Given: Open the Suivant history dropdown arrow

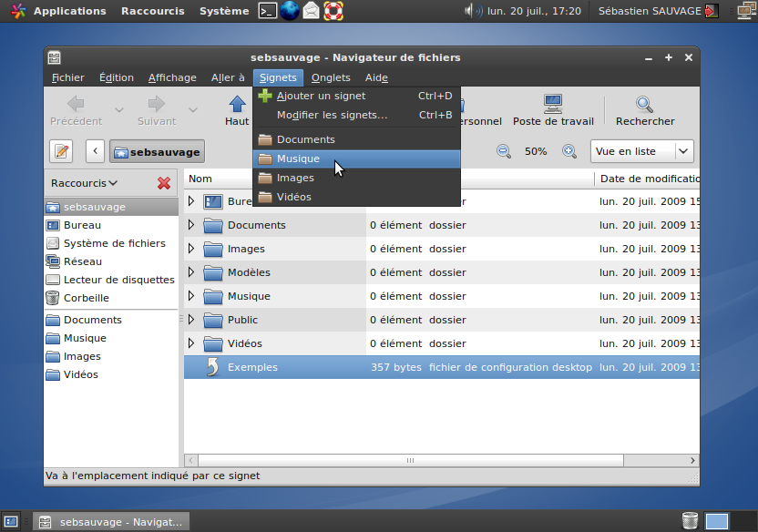Looking at the screenshot, I should point(193,110).
